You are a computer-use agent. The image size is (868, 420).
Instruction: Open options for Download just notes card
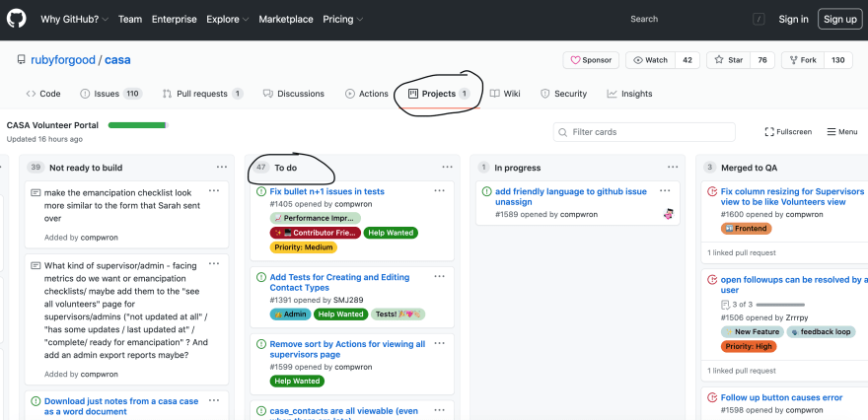pyautogui.click(x=214, y=400)
